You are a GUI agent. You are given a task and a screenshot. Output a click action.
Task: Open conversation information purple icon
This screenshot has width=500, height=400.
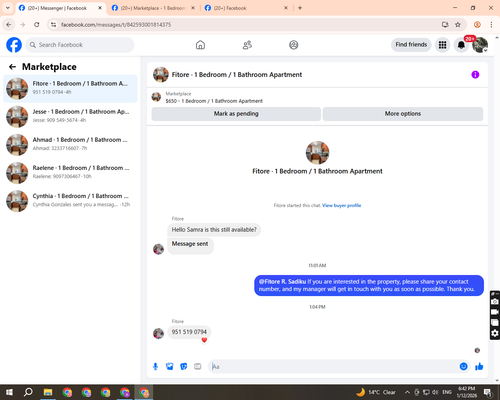click(x=475, y=75)
